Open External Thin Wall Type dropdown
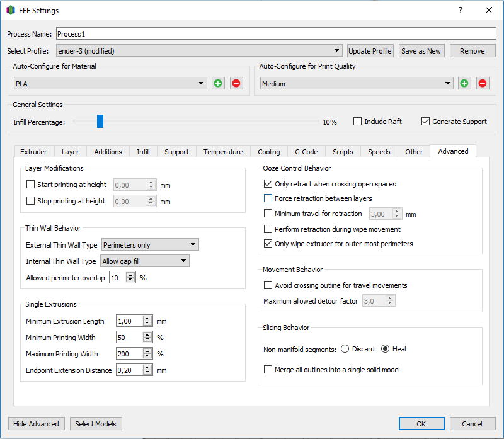 [150, 244]
